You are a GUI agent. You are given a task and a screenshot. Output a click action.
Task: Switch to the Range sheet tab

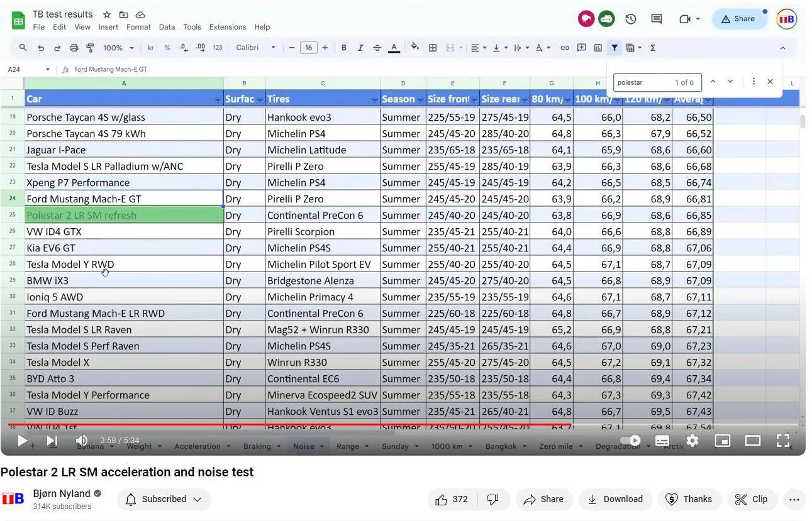(x=352, y=446)
